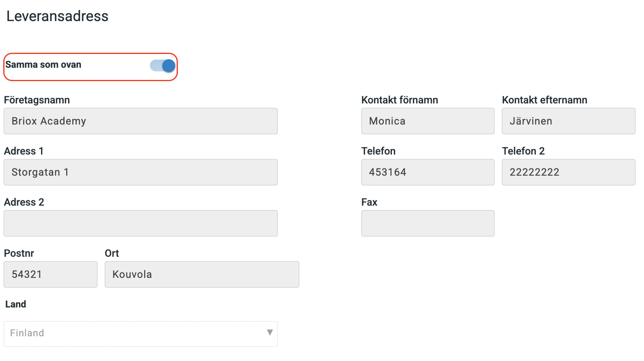Focus the Postnr field containing 54321

pos(51,274)
